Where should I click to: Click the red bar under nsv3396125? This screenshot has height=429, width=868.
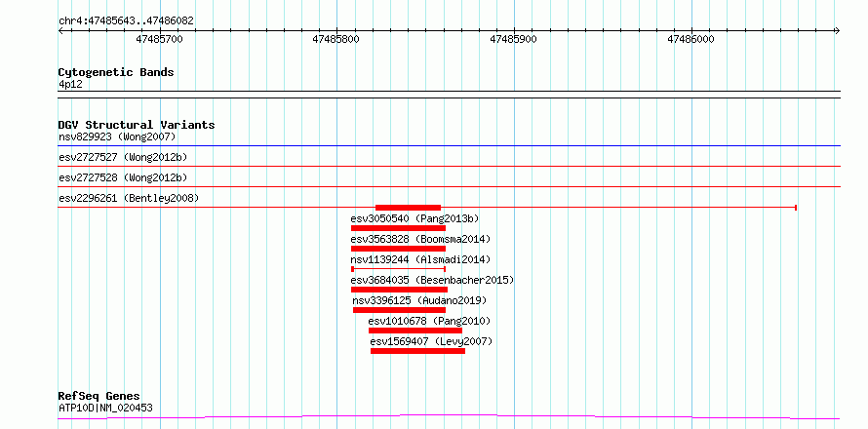[x=399, y=310]
